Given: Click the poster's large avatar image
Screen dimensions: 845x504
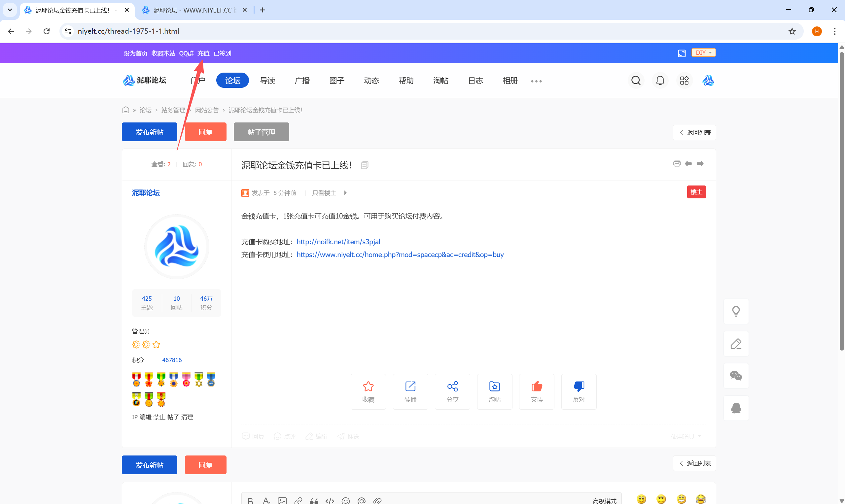Looking at the screenshot, I should [x=177, y=247].
